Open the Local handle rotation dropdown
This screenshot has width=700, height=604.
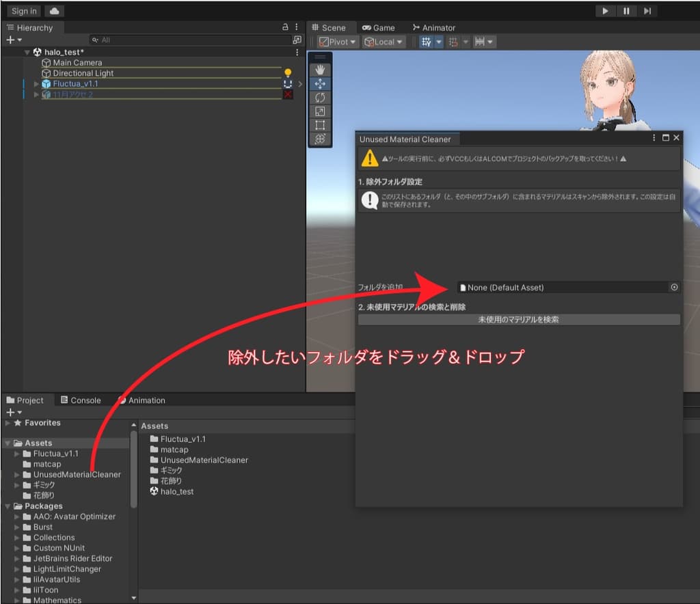(383, 42)
